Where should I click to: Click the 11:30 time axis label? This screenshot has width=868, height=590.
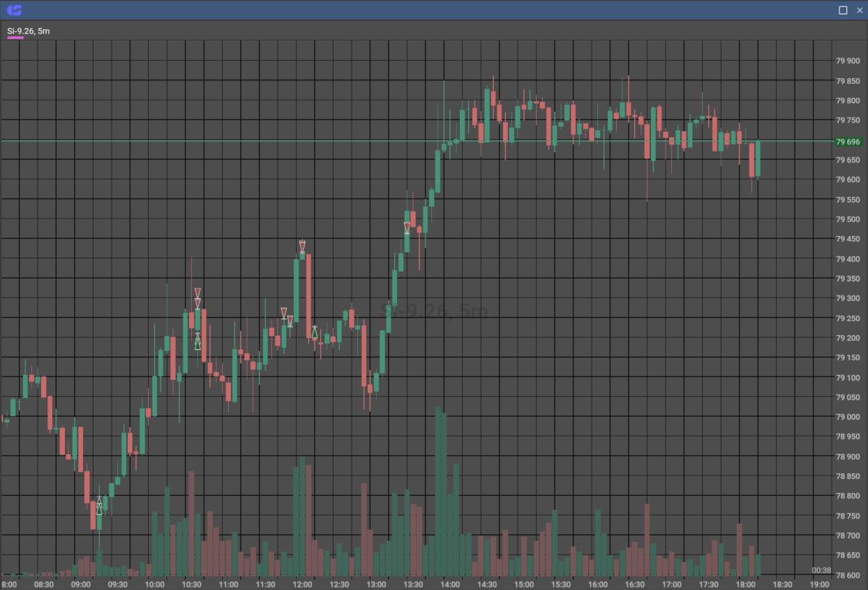[x=265, y=584]
